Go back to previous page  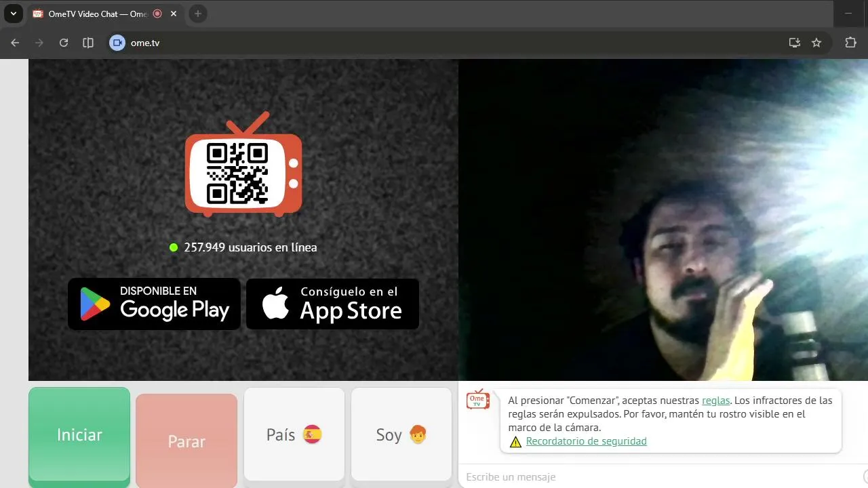point(15,43)
